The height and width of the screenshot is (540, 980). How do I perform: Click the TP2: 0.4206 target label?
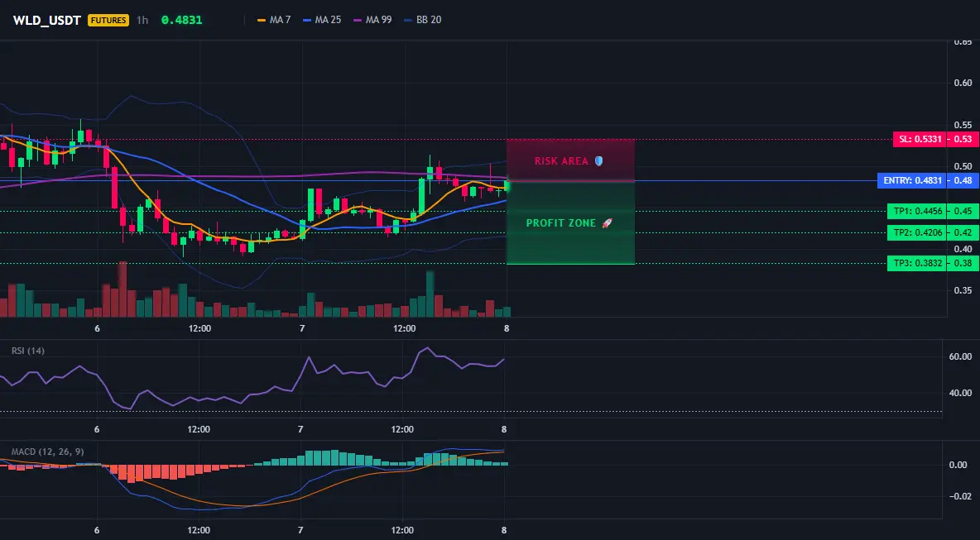tap(915, 233)
